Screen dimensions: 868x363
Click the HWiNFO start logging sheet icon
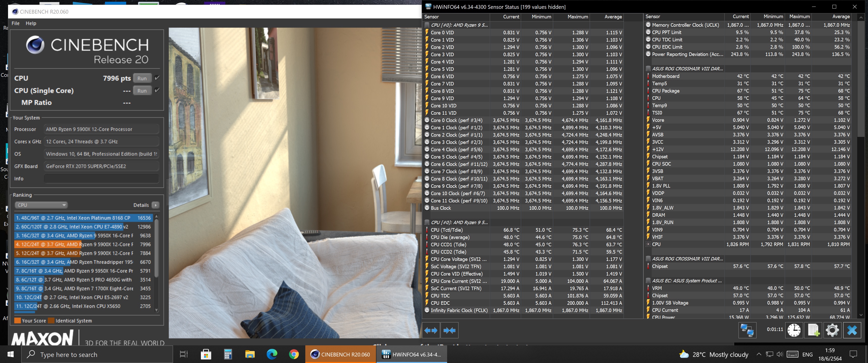pos(813,330)
